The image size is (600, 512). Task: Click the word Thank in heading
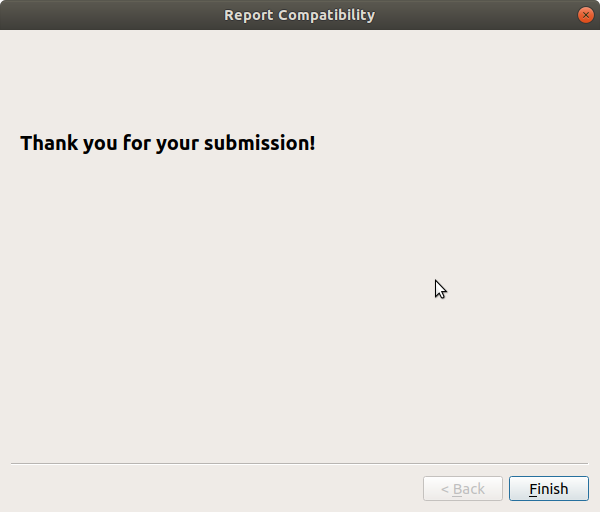tap(49, 143)
